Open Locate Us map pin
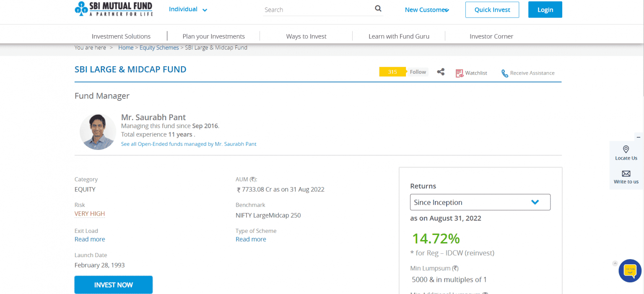The image size is (644, 294). pyautogui.click(x=626, y=150)
